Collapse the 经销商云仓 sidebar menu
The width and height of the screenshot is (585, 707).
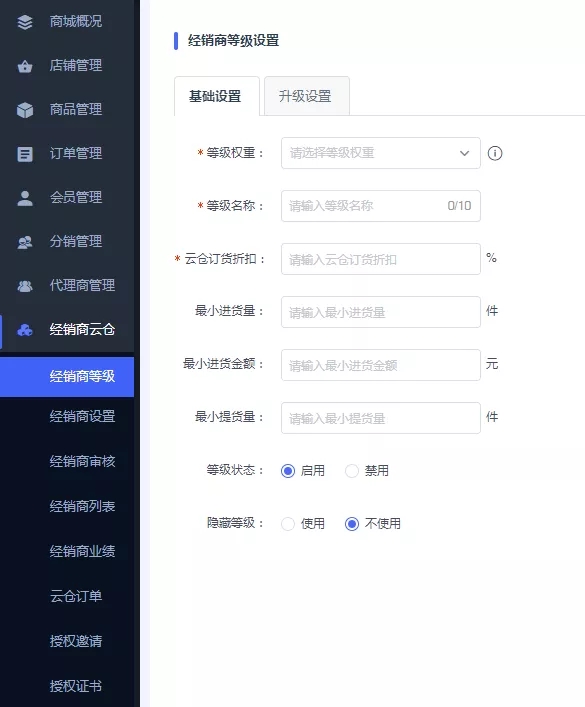pyautogui.click(x=67, y=330)
